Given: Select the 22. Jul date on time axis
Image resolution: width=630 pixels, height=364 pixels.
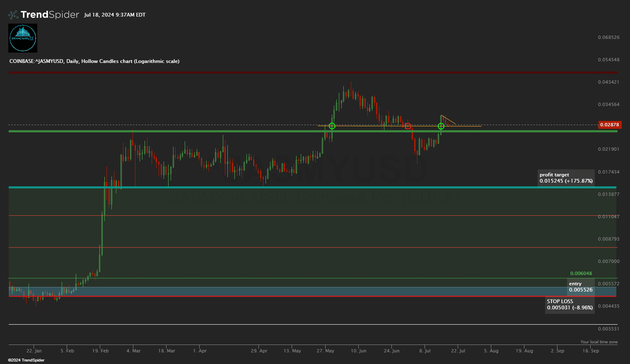Looking at the screenshot, I should (458, 351).
